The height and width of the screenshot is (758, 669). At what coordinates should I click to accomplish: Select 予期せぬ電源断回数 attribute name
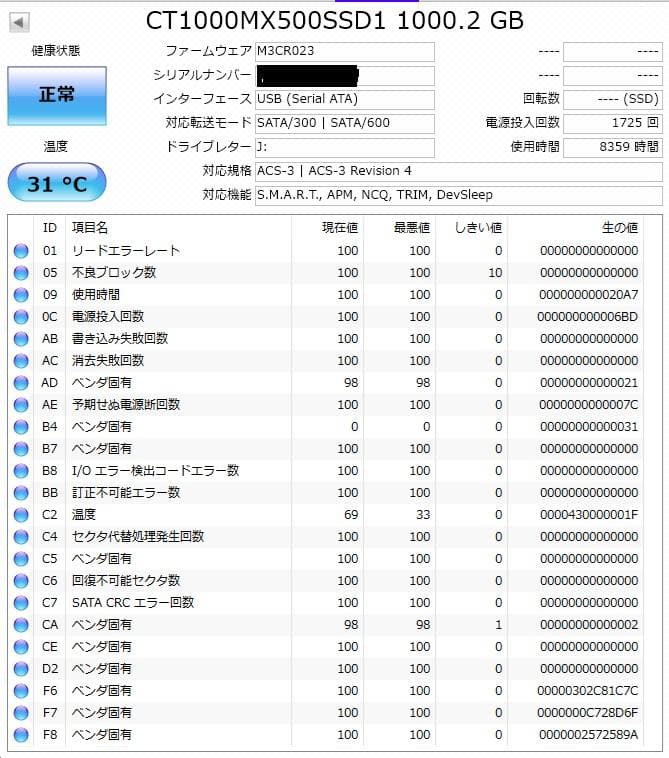click(126, 405)
